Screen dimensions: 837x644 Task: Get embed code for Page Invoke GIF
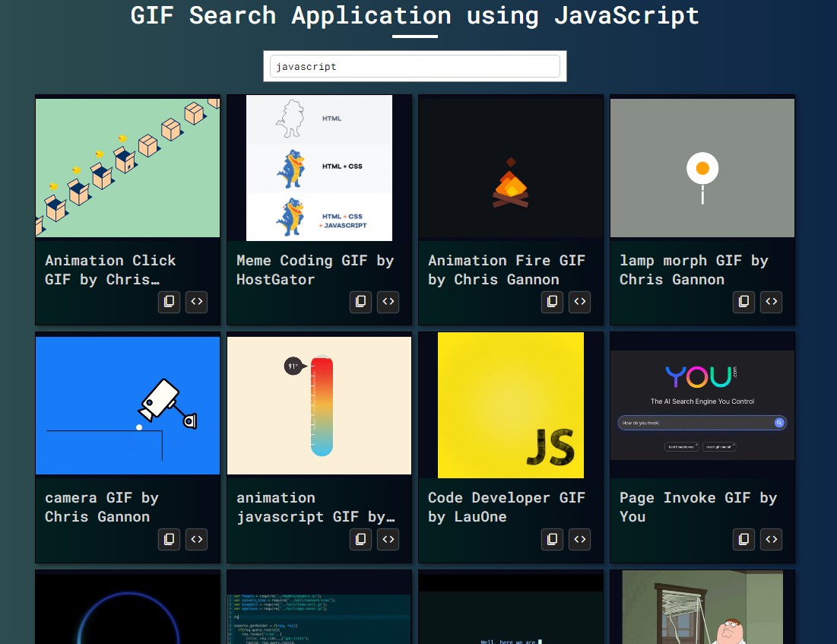click(772, 539)
